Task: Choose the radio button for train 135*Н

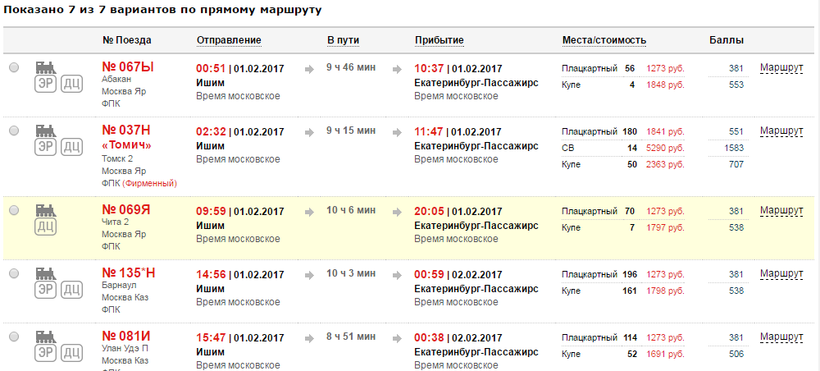Action: pos(14,273)
